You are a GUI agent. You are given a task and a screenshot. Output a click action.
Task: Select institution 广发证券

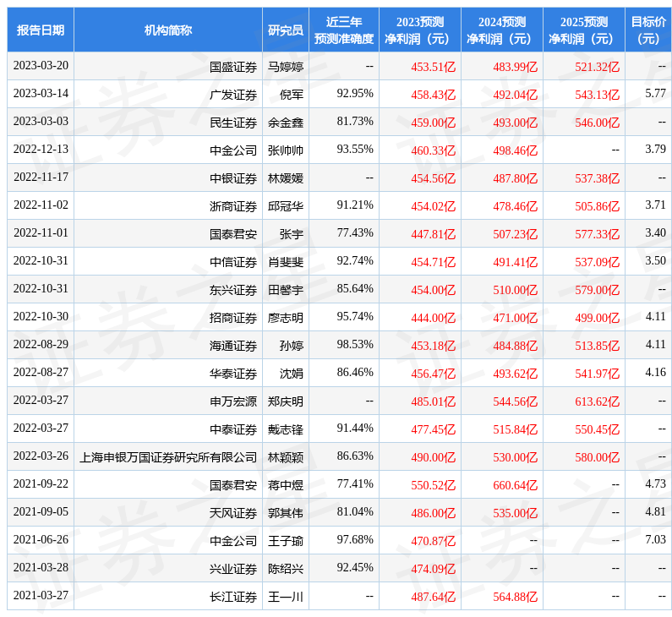click(x=233, y=95)
